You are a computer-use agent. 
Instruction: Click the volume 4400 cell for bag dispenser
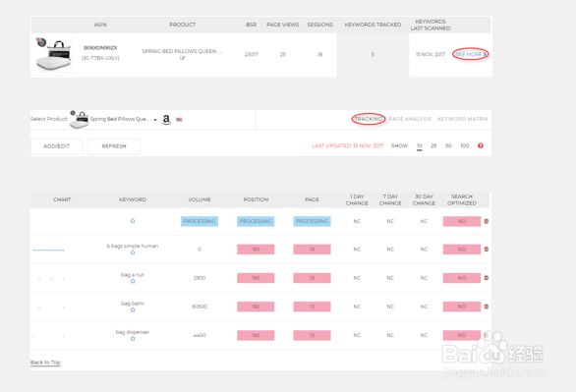[200, 335]
